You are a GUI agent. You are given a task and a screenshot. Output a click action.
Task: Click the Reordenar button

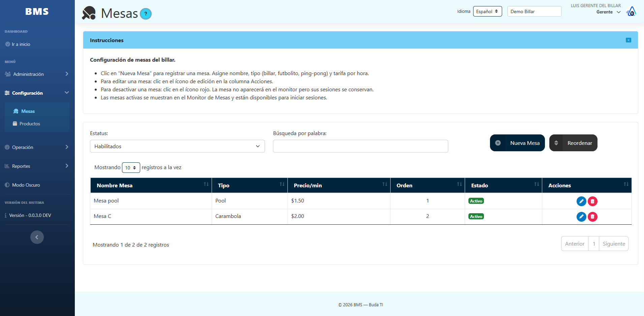[573, 143]
